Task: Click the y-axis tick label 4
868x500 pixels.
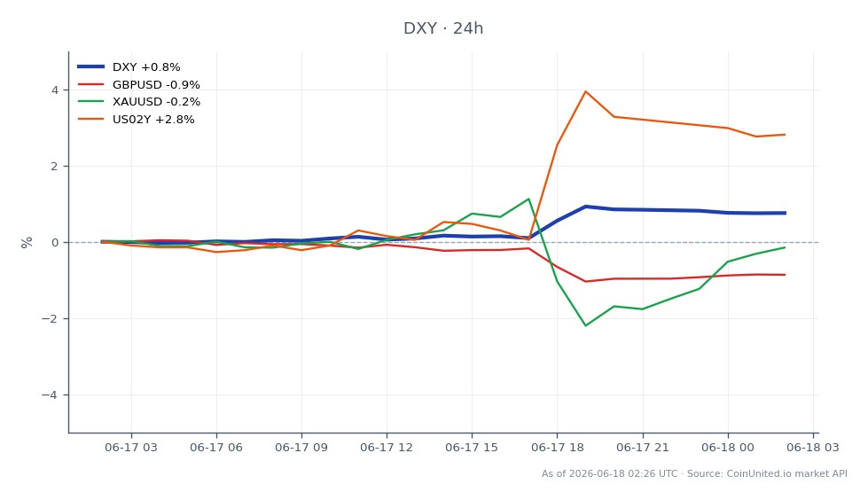Action: [x=55, y=90]
